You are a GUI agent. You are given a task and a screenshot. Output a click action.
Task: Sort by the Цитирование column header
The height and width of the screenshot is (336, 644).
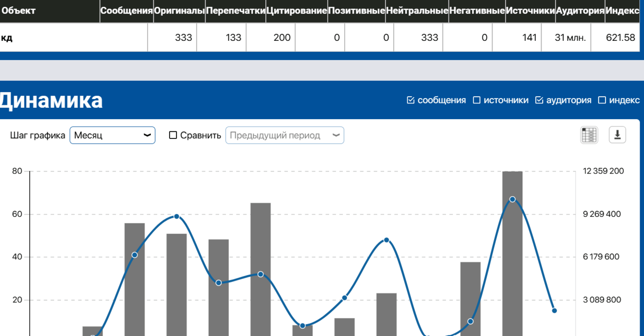pyautogui.click(x=297, y=11)
